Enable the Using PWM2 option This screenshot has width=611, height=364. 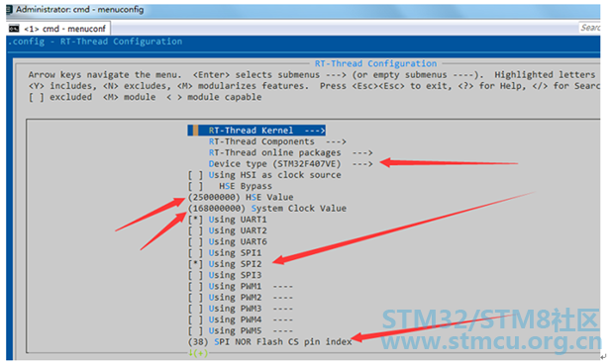[240, 297]
